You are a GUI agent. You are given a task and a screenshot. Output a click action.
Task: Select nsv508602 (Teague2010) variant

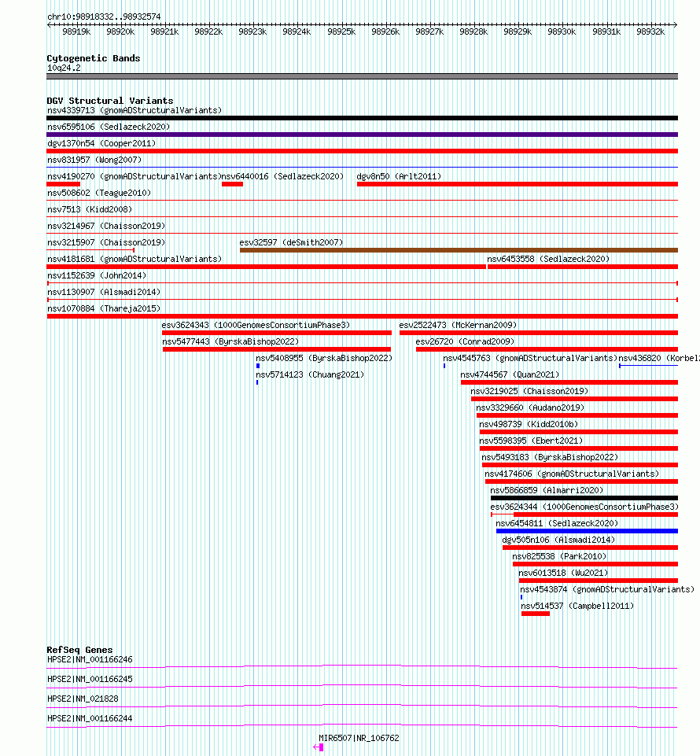coord(99,193)
